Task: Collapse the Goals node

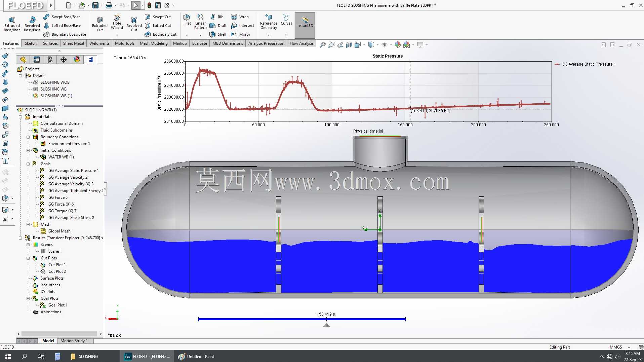Action: click(x=28, y=164)
